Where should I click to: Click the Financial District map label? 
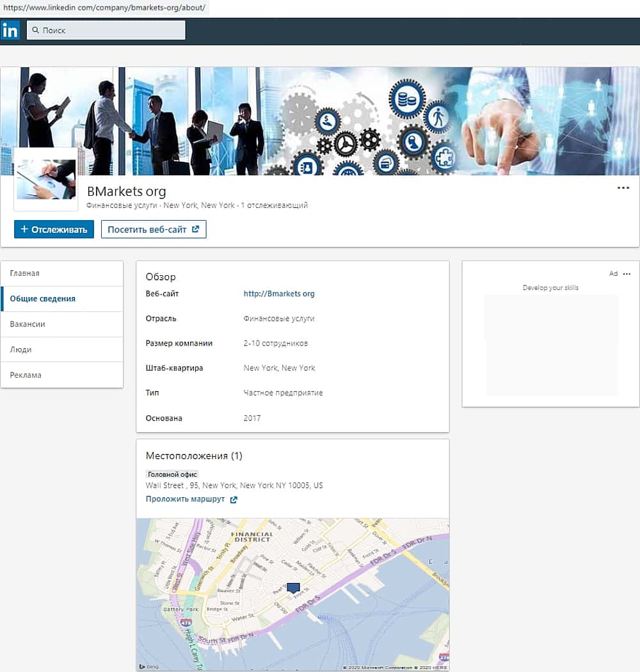[252, 536]
